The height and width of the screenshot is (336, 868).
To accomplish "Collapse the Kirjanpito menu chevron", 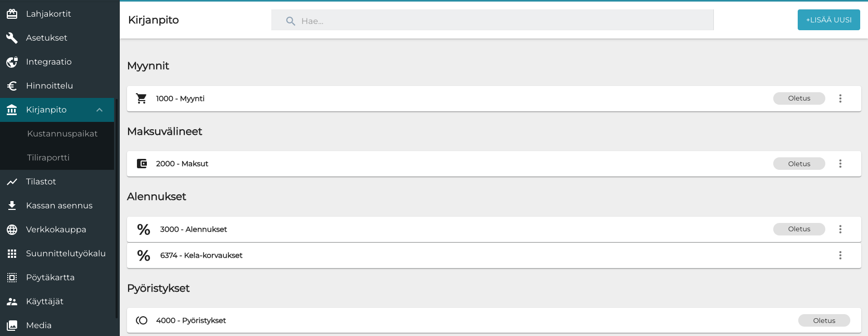I will coord(99,110).
